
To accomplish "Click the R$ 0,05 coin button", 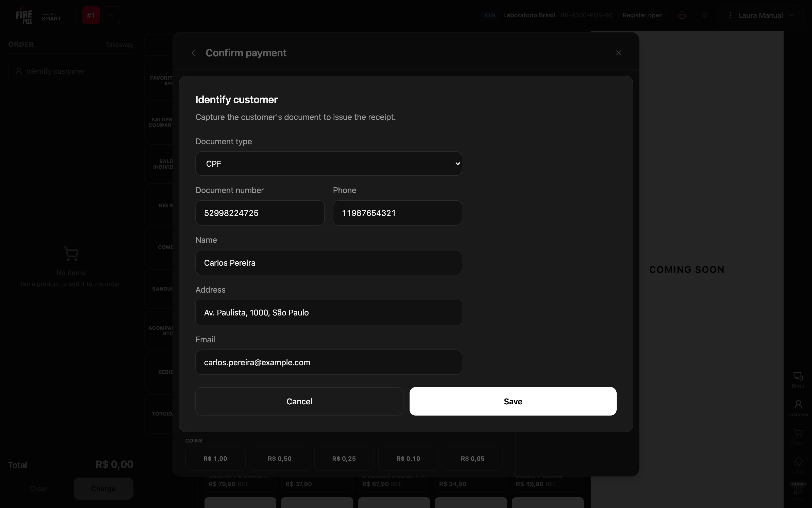I will tap(472, 459).
